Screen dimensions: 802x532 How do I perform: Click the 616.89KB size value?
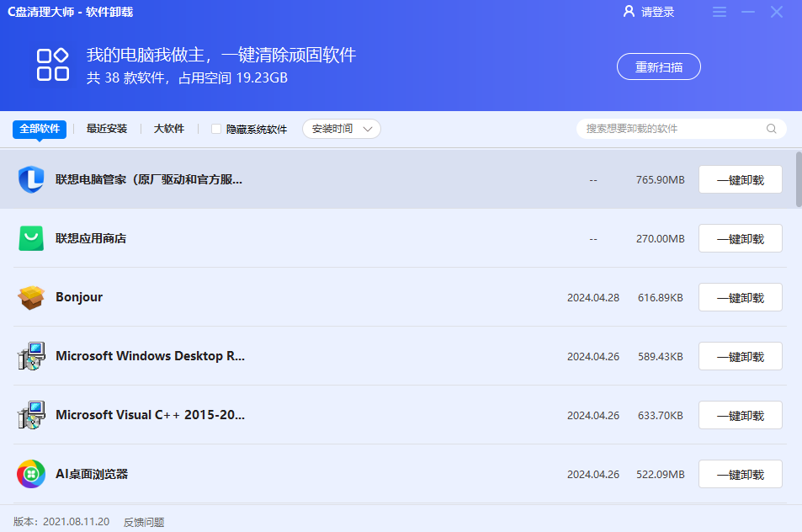660,297
